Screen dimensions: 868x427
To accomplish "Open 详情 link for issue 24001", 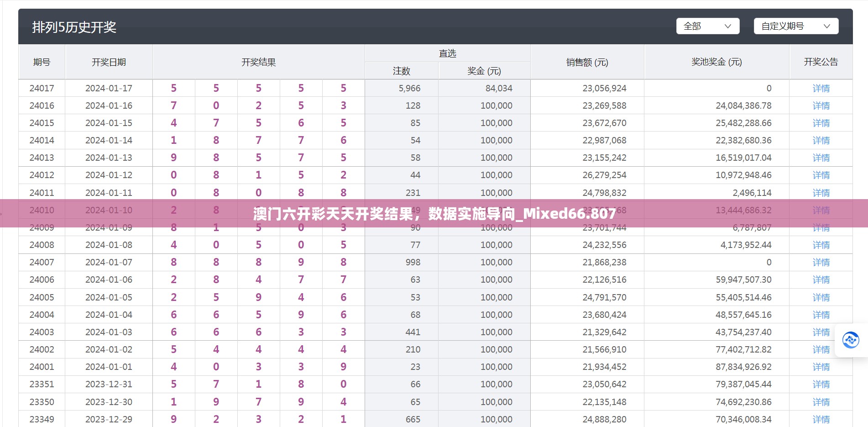I will coord(821,367).
